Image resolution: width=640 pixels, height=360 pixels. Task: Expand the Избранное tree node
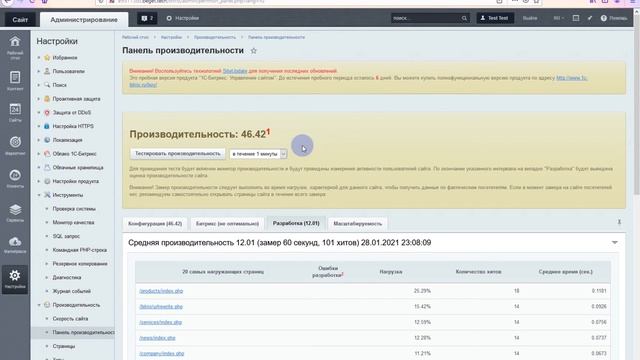[39, 58]
